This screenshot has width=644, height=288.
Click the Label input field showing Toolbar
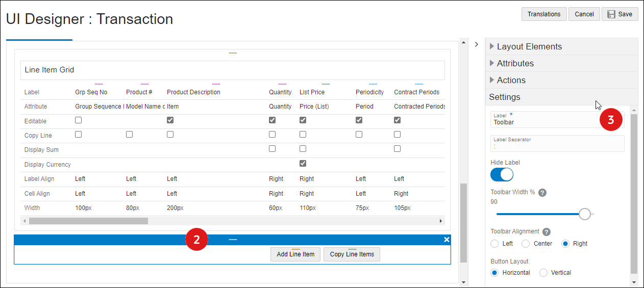tap(557, 120)
